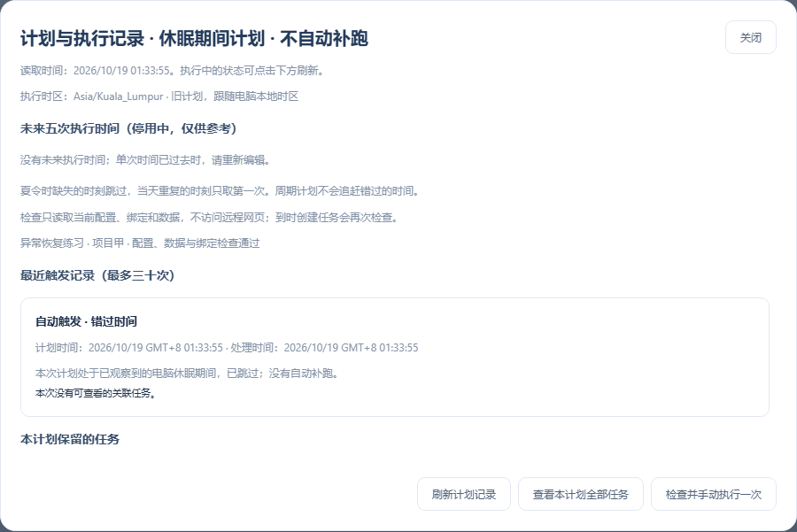797x532 pixels.
Task: Click heading 最近触发记录（最多三十次）
Action: click(97, 275)
